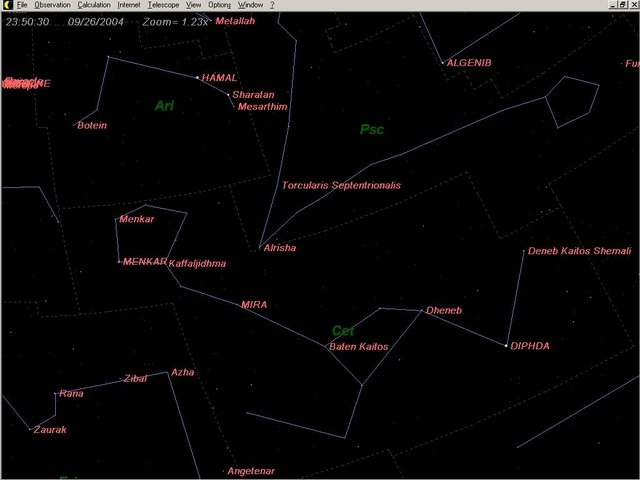Image resolution: width=640 pixels, height=480 pixels.
Task: Open the question mark help menu
Action: pyautogui.click(x=272, y=5)
